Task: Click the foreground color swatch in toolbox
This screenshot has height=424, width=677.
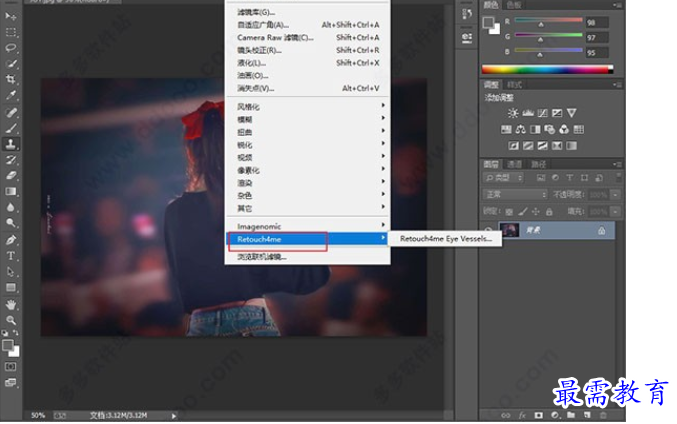Action: [8, 345]
